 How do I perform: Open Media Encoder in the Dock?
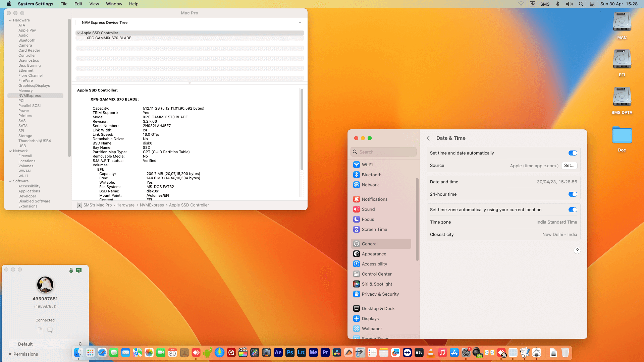tap(313, 353)
